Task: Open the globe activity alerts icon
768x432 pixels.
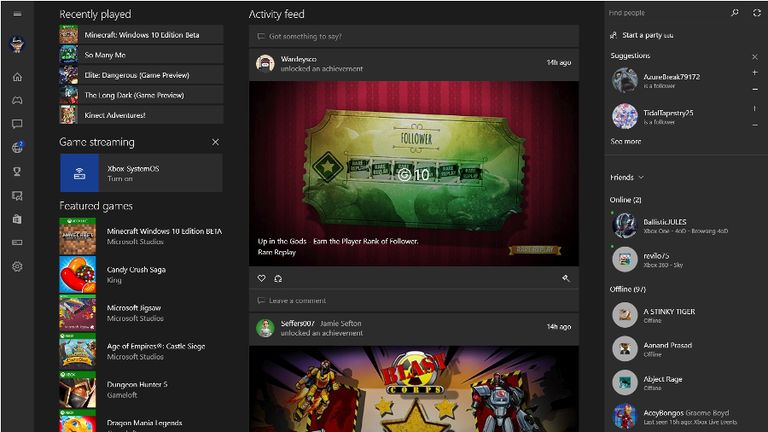Action: point(17,147)
